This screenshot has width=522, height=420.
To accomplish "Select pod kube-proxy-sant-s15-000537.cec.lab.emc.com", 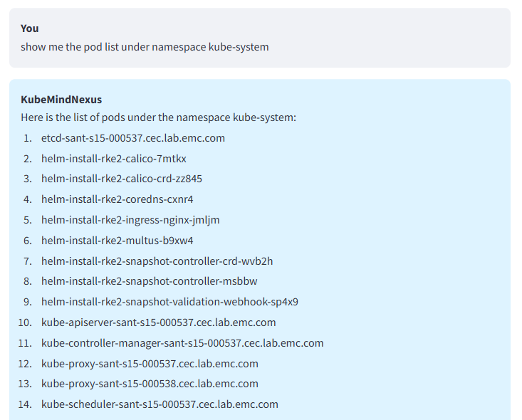I will tap(150, 364).
